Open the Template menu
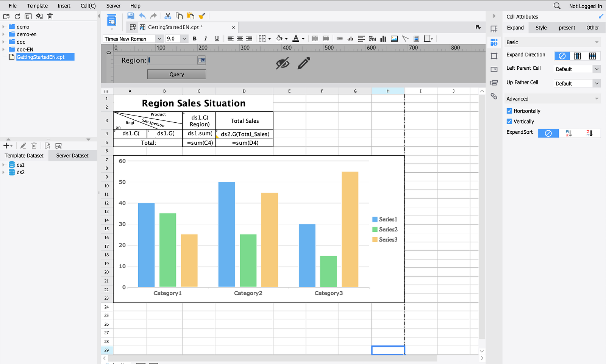This screenshot has width=606, height=364. point(37,6)
